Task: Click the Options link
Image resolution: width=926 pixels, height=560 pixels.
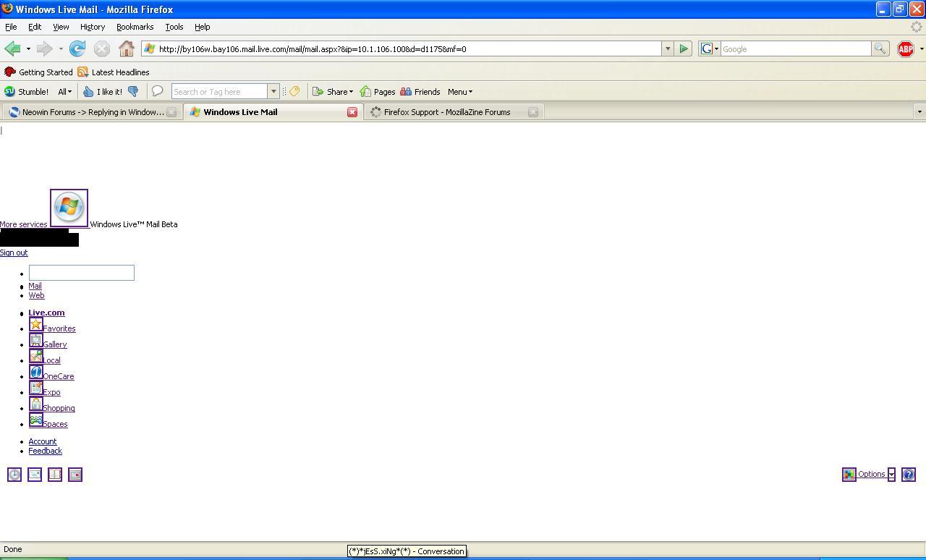Action: [872, 474]
